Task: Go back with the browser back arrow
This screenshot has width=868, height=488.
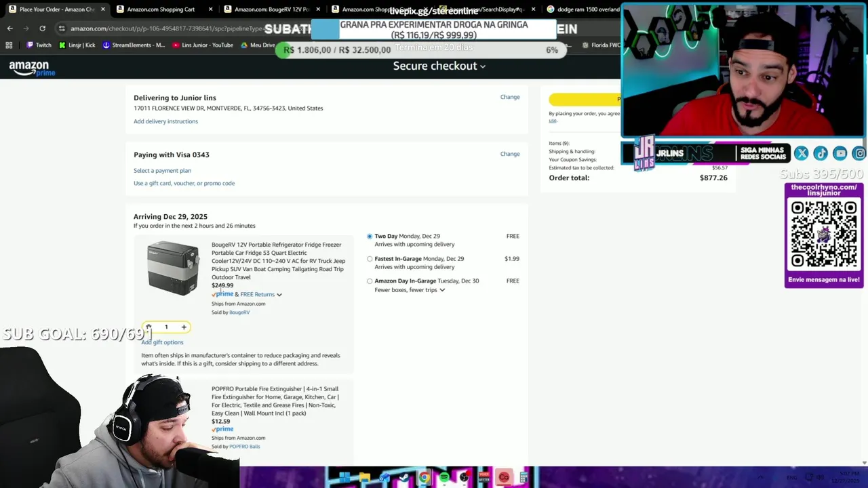Action: [9, 28]
